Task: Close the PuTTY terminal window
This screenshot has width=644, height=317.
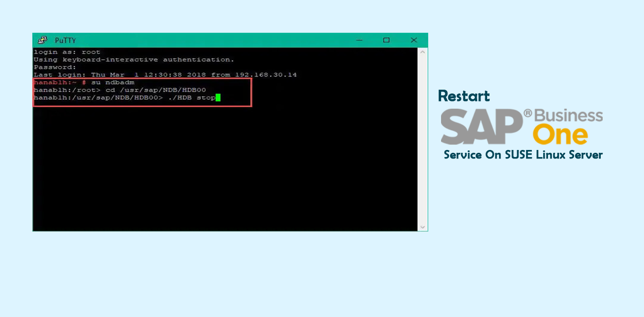Action: (413, 40)
